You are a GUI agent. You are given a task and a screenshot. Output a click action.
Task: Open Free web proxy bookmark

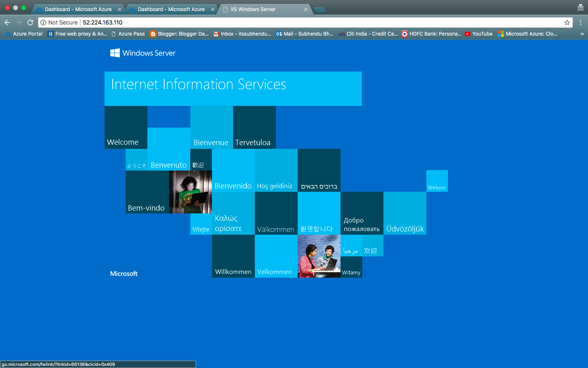[x=77, y=34]
